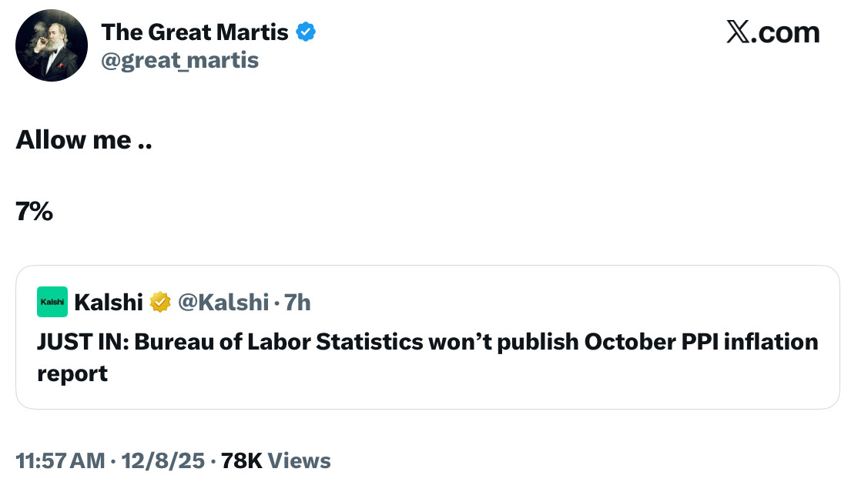Open the @great_martis handle link
This screenshot has width=868, height=482.
pos(180,60)
